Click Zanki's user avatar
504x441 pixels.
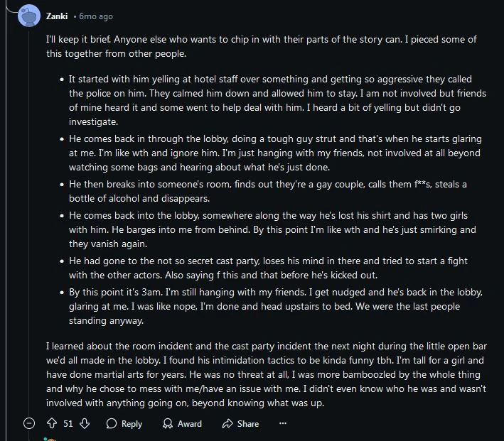29,16
